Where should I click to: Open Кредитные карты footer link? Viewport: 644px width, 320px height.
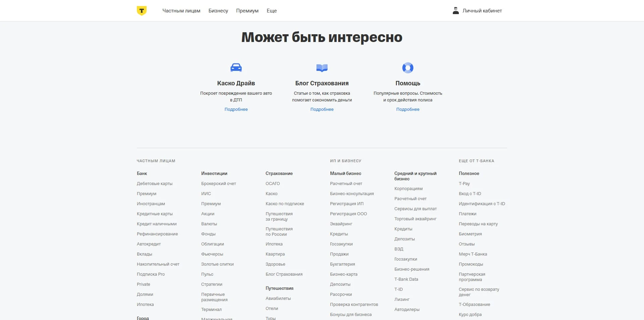pos(155,214)
